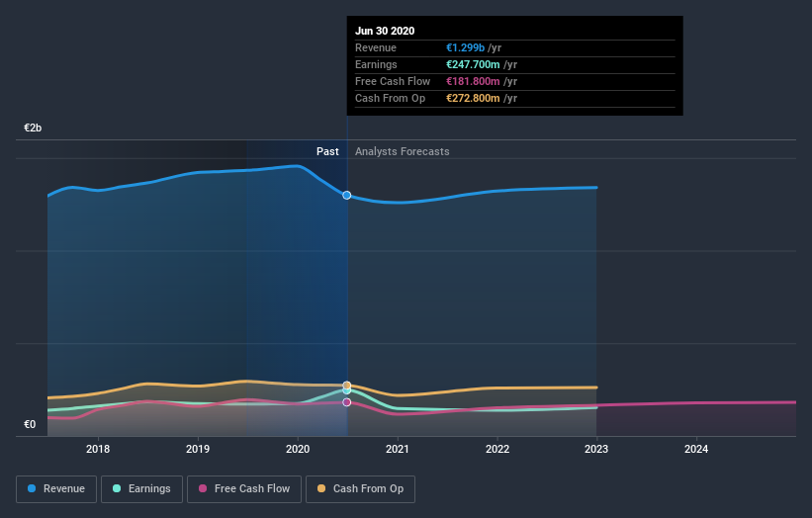Click the 2020 x-axis label
This screenshot has width=812, height=518.
click(x=298, y=449)
